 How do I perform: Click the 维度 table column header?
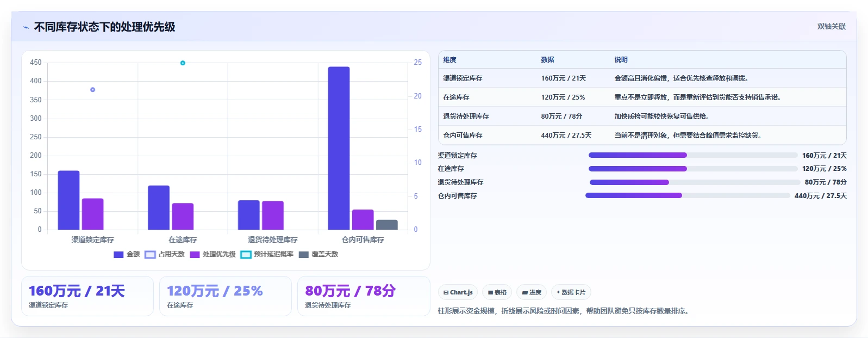[449, 60]
